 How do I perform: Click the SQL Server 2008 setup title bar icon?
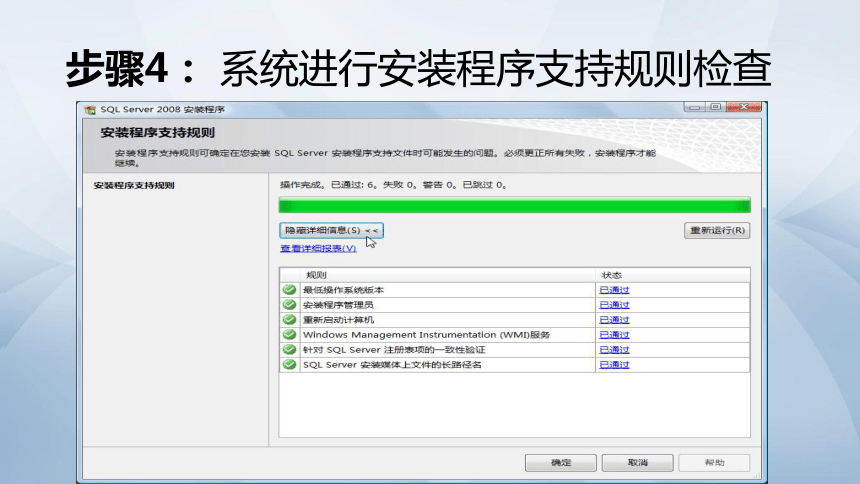point(90,110)
